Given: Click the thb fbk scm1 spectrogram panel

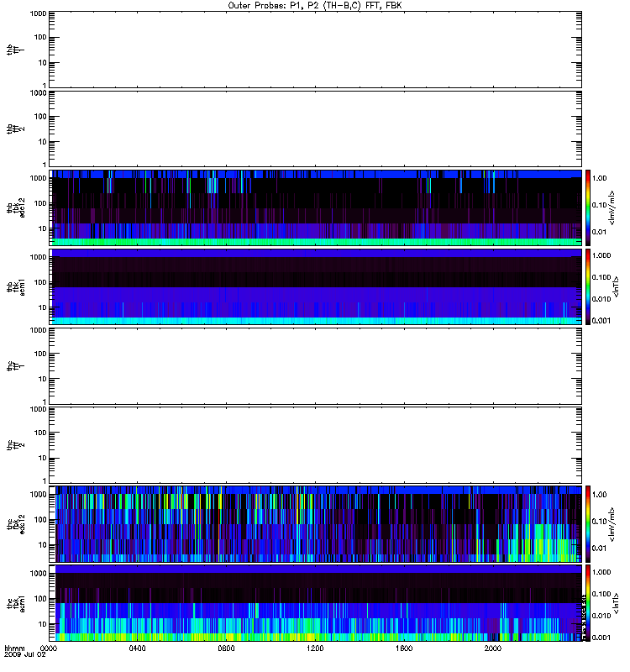Looking at the screenshot, I should point(316,286).
